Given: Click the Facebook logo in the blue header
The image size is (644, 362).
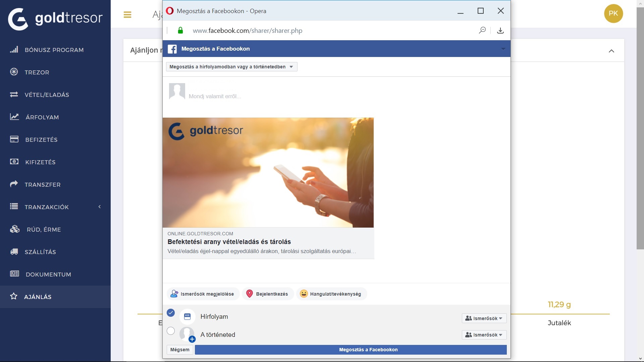Looking at the screenshot, I should click(x=172, y=49).
